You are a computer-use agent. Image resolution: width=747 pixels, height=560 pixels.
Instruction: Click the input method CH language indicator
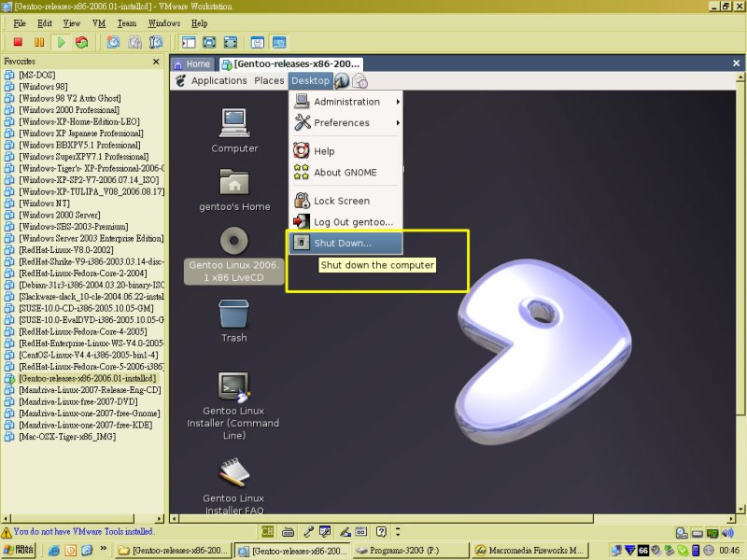[x=268, y=532]
